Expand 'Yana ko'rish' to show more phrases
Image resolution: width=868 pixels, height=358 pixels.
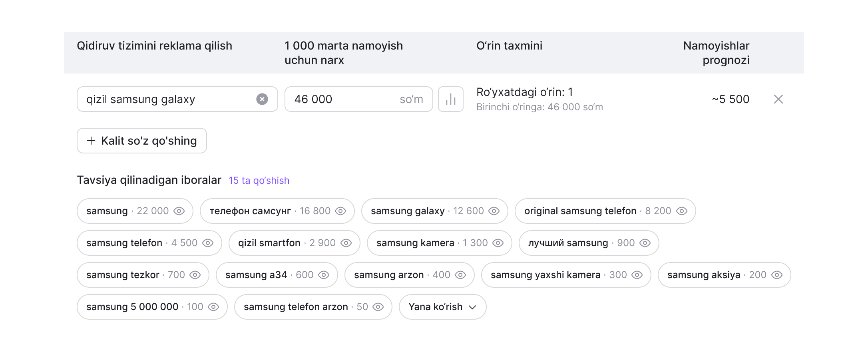[443, 307]
